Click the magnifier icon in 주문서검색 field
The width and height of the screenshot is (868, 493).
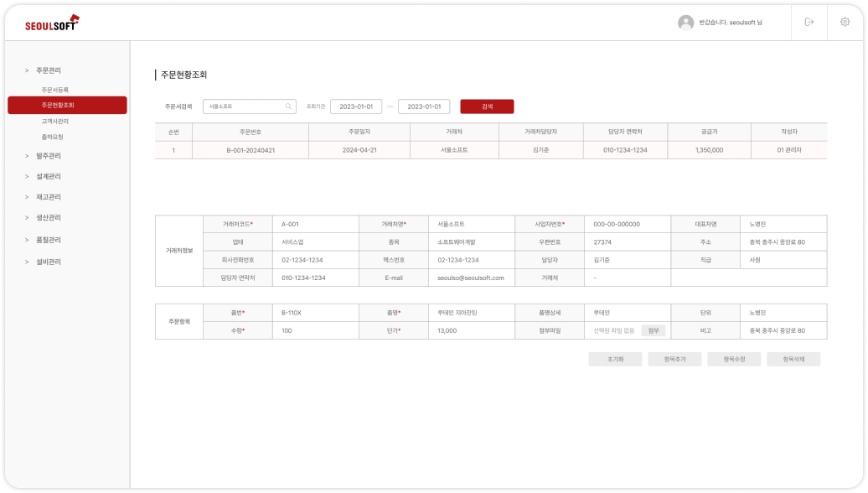click(288, 106)
